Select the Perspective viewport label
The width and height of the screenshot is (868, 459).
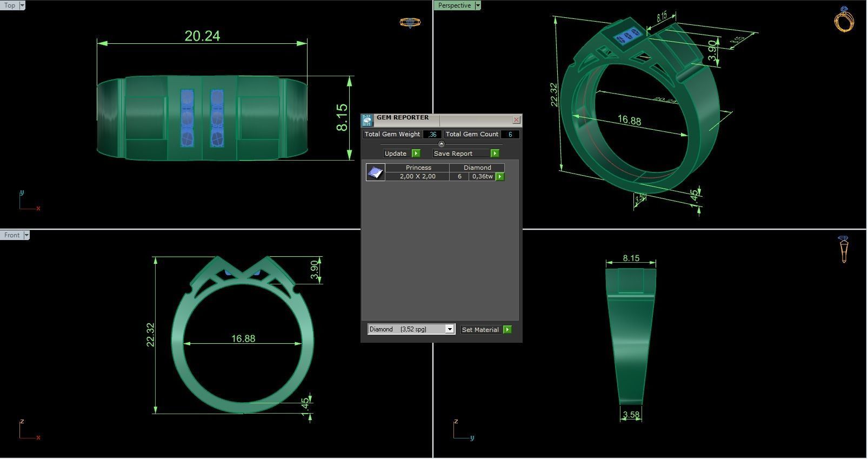[x=454, y=5]
